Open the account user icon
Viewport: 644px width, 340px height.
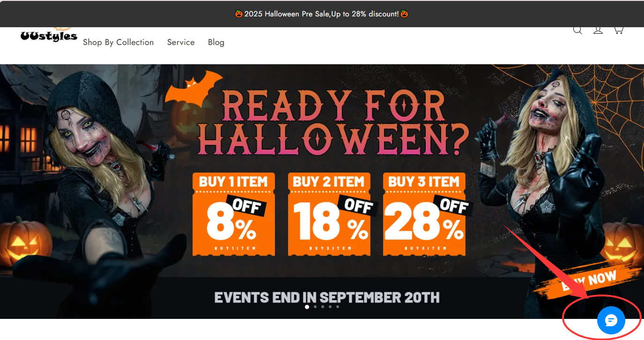pos(598,30)
